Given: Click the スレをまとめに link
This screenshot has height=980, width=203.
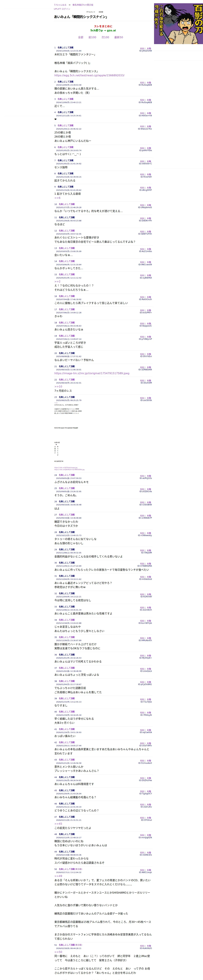Looking at the screenshot, I should click(103, 26).
